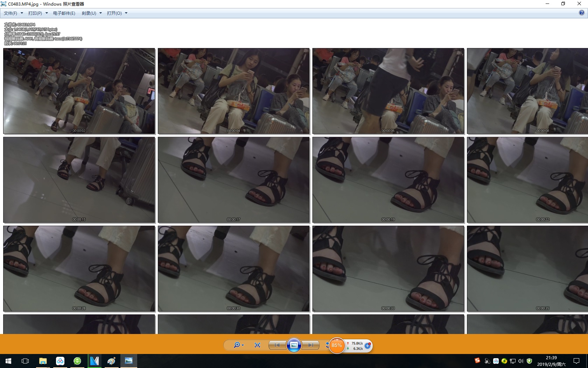Click the network speed 75.8K/s readout

357,343
